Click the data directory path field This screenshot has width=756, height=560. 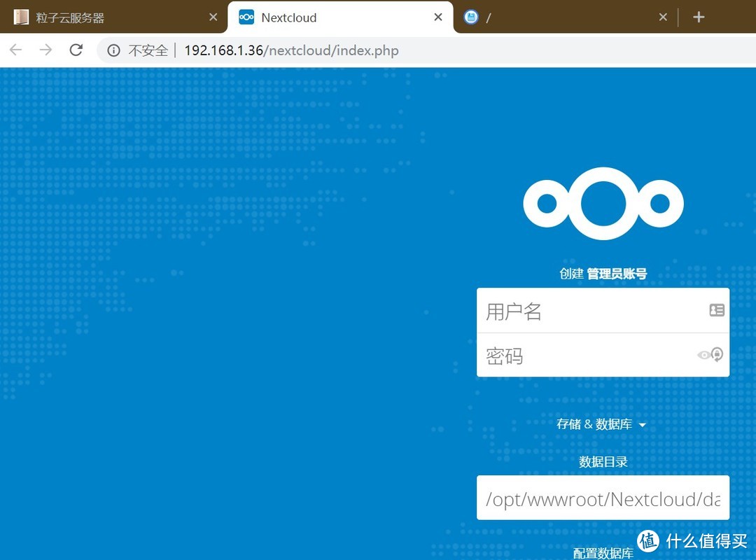coord(603,498)
